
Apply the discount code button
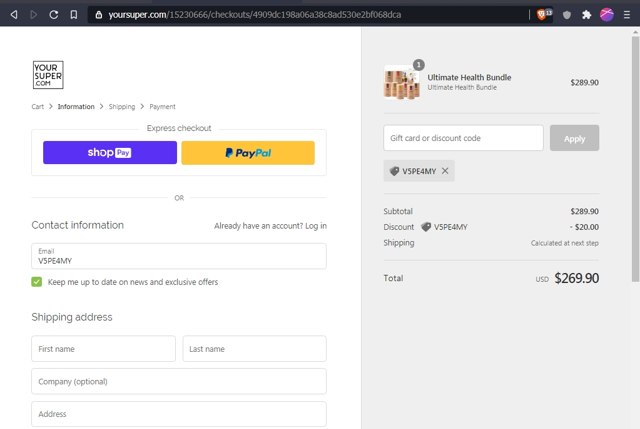(574, 138)
